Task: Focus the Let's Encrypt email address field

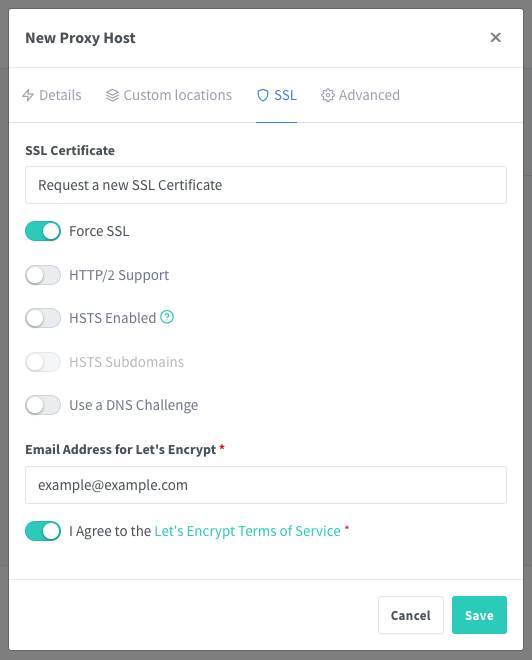Action: (266, 485)
